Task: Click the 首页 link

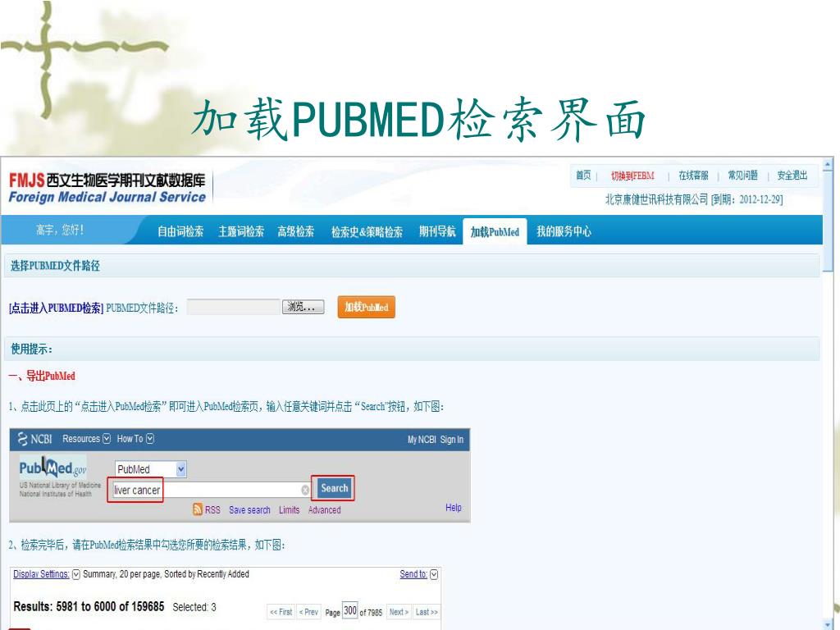Action: (x=583, y=176)
